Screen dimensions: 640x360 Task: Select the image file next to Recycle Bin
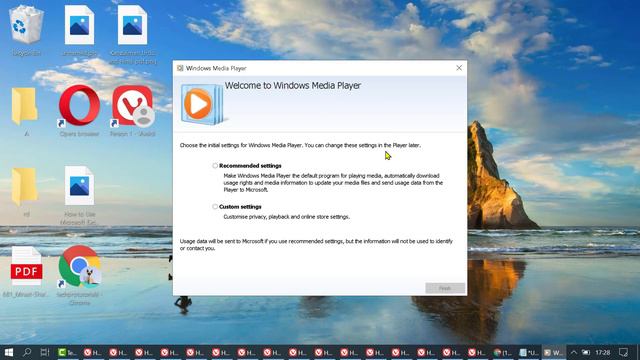pyautogui.click(x=79, y=31)
